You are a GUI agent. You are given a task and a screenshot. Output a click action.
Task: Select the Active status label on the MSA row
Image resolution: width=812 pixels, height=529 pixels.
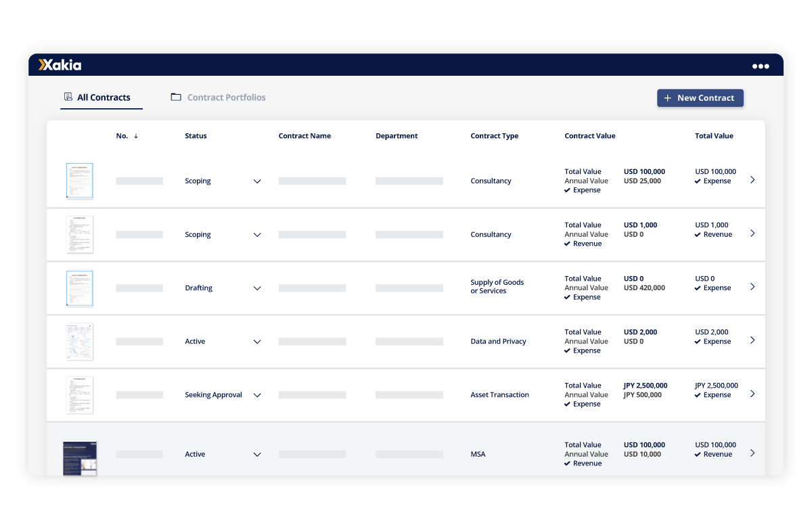[195, 454]
